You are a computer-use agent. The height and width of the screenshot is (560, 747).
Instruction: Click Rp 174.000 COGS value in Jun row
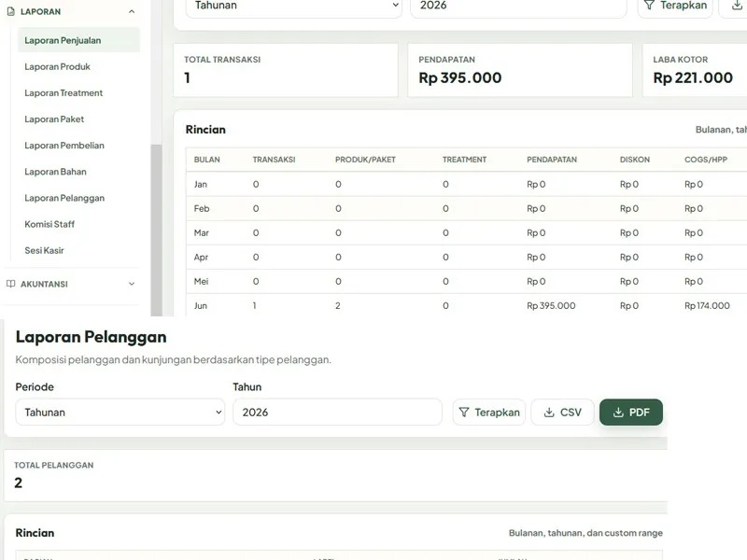[707, 306]
